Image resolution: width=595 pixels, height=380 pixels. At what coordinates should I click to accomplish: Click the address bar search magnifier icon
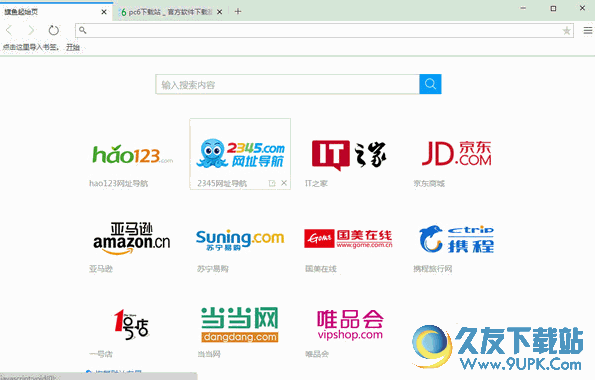click(x=82, y=30)
